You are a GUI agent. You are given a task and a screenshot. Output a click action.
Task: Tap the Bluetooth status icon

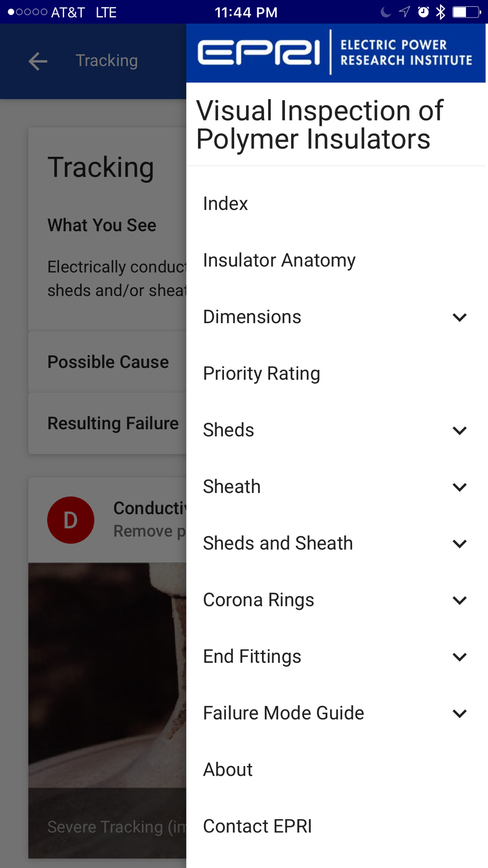441,12
